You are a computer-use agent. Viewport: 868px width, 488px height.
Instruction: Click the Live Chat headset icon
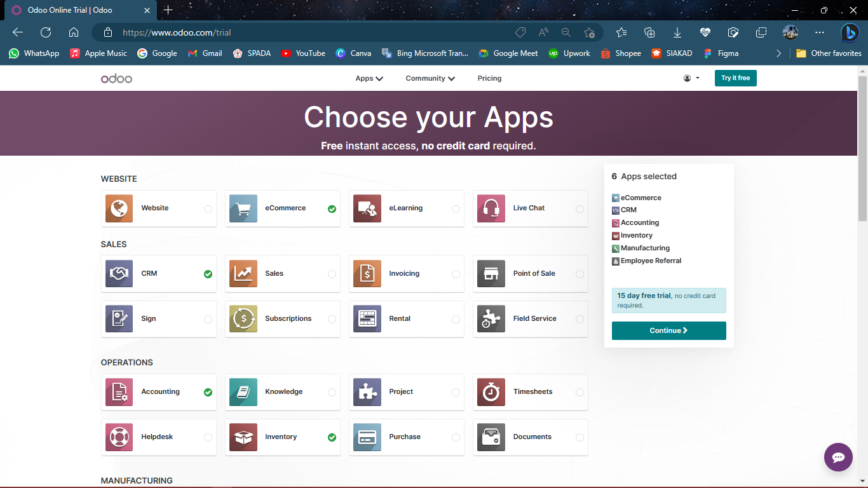pyautogui.click(x=491, y=208)
